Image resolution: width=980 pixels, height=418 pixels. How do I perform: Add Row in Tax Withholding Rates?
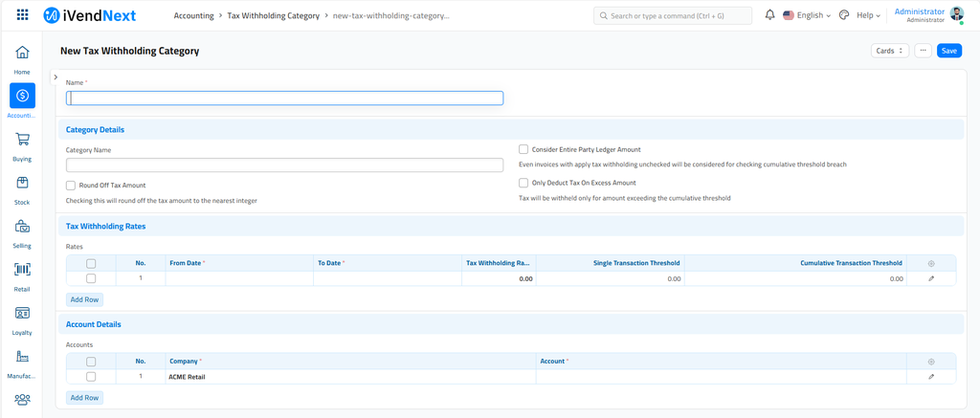(84, 299)
